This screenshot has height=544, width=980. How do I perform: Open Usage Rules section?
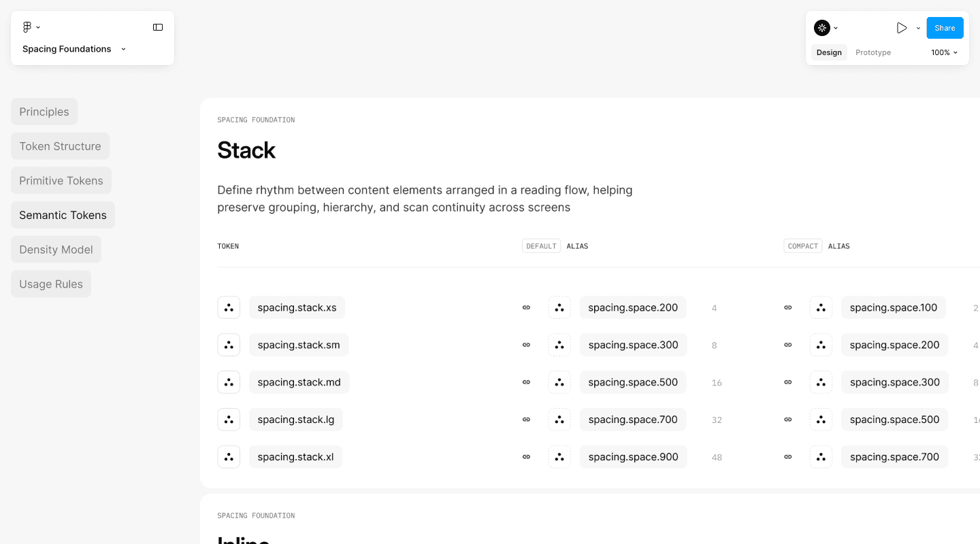(51, 284)
